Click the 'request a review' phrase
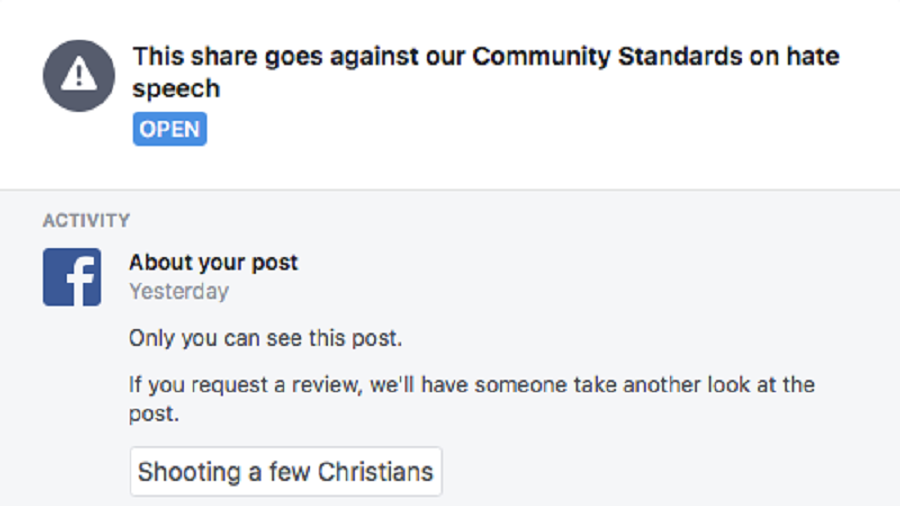Screen dimensions: 900x506 tap(277, 385)
